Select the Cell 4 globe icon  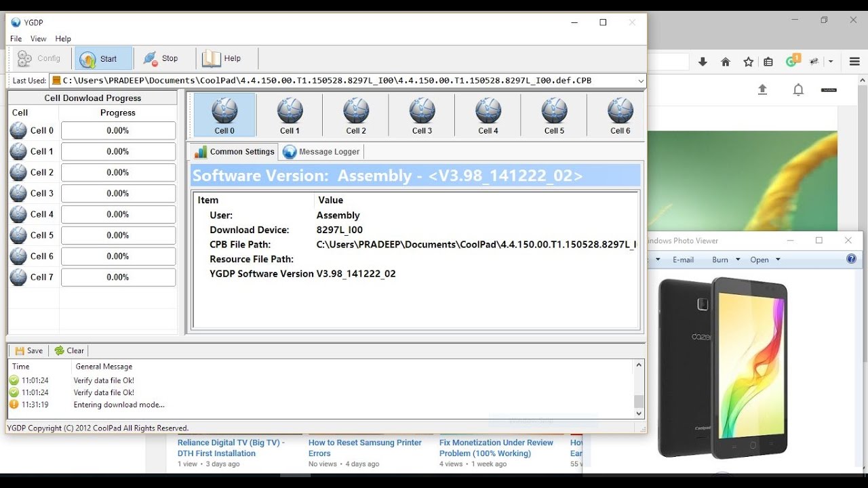coord(488,111)
